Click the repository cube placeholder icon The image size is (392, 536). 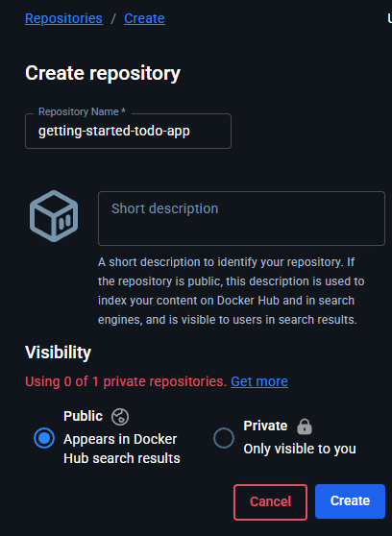[x=54, y=216]
